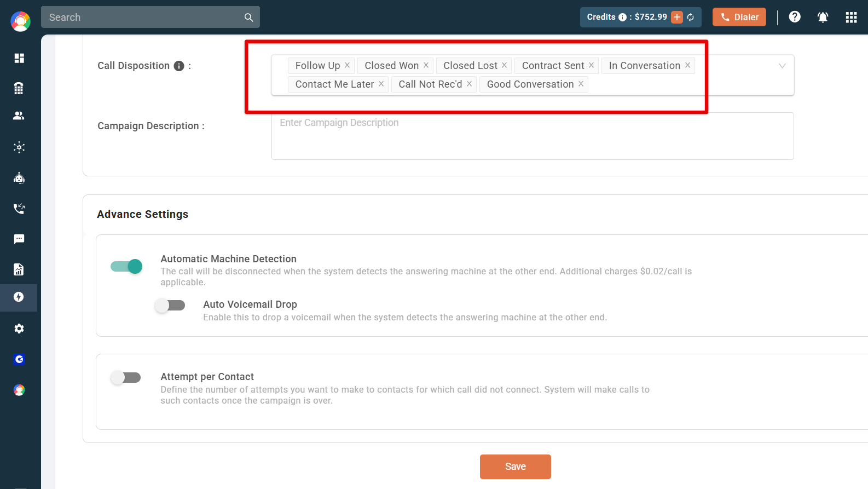Open the help question mark icon
Image resolution: width=868 pixels, height=489 pixels.
click(x=795, y=17)
